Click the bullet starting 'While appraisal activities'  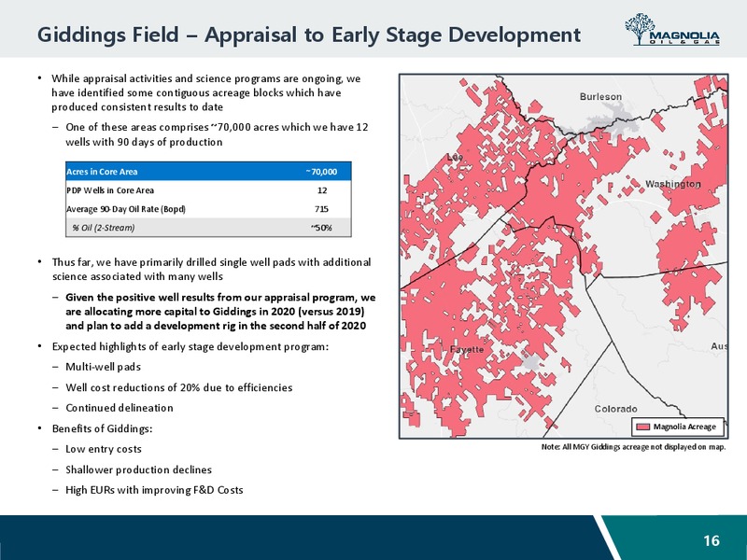click(205, 92)
